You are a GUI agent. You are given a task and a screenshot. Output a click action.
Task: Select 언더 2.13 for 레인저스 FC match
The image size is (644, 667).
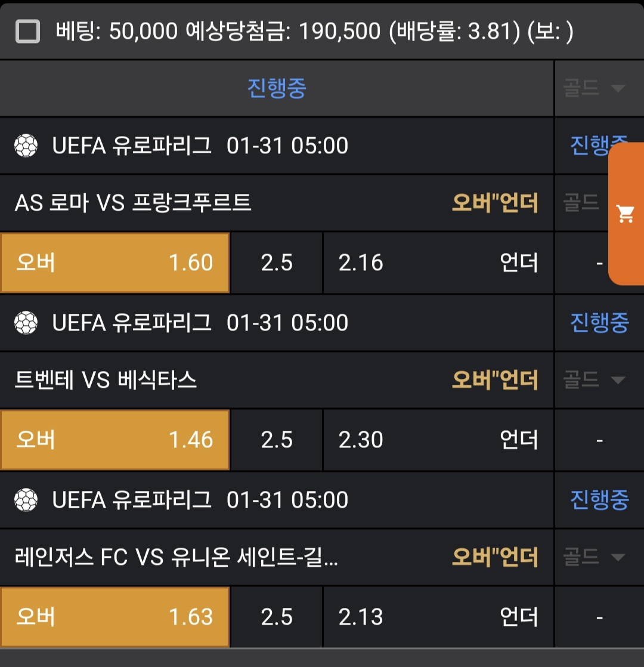point(438,617)
